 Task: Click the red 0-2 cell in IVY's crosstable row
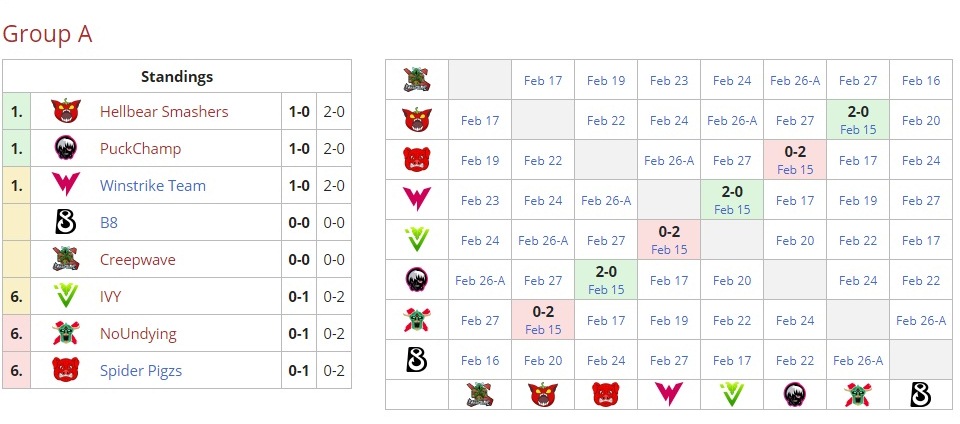(x=669, y=240)
